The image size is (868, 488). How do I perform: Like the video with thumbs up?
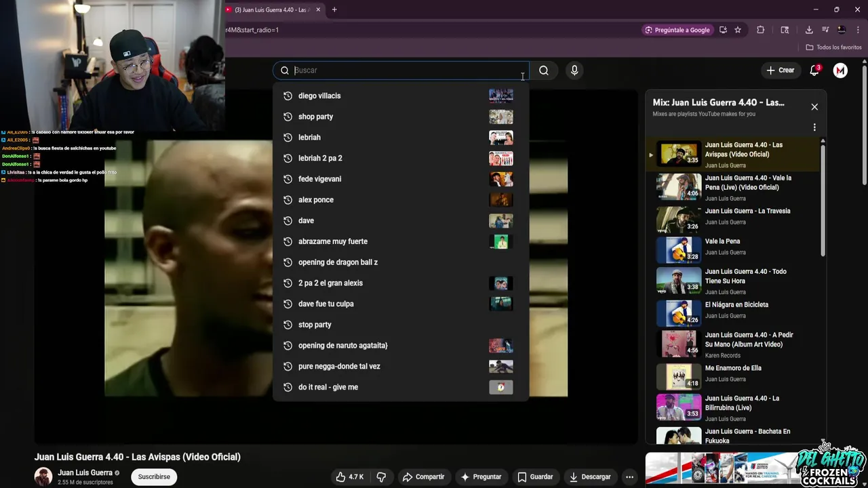tap(350, 477)
